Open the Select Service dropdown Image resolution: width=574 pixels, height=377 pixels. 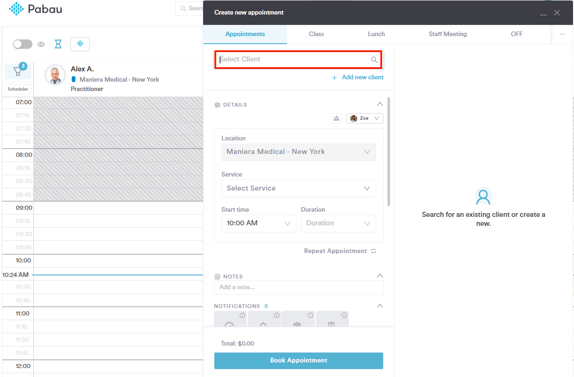point(298,188)
